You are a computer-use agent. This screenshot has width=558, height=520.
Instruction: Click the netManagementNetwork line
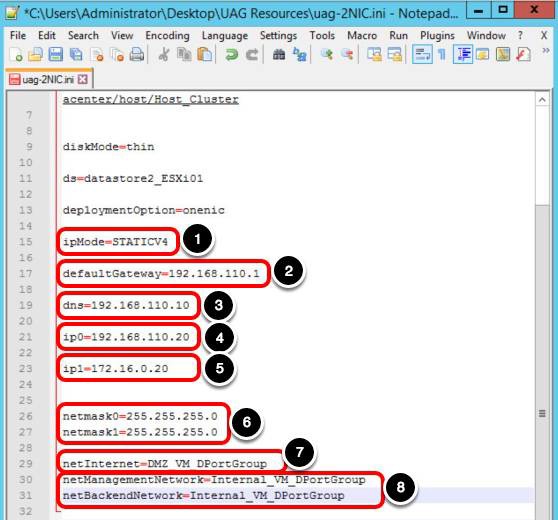coord(214,480)
